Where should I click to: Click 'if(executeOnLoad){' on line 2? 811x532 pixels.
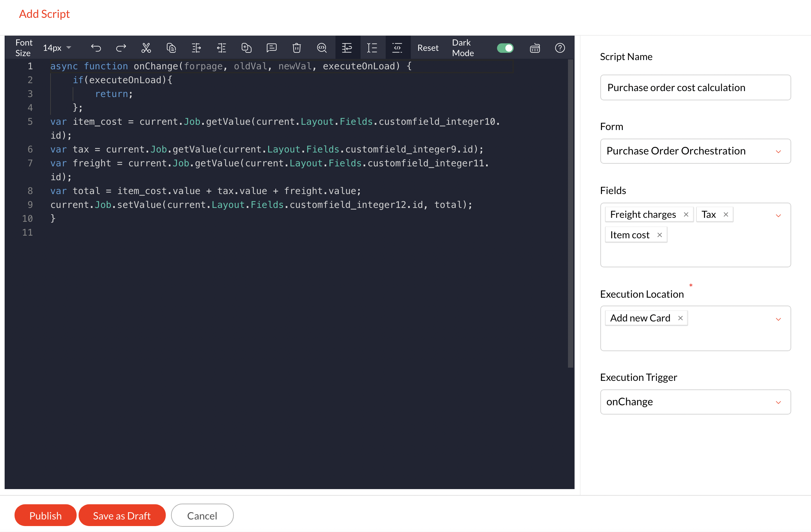click(123, 80)
